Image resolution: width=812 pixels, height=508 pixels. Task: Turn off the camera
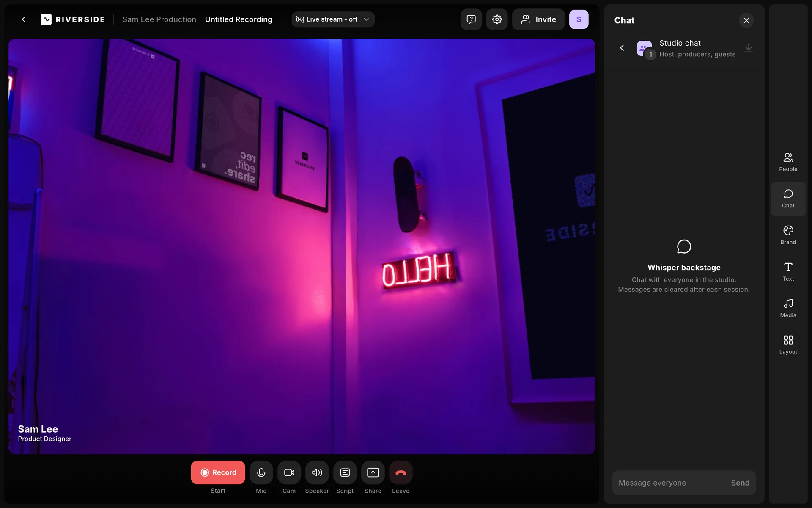[289, 472]
